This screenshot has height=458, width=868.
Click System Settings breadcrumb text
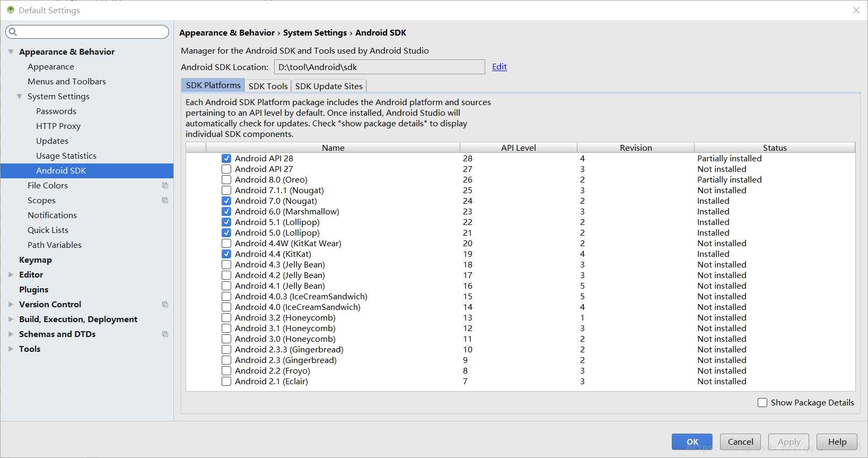[x=315, y=32]
